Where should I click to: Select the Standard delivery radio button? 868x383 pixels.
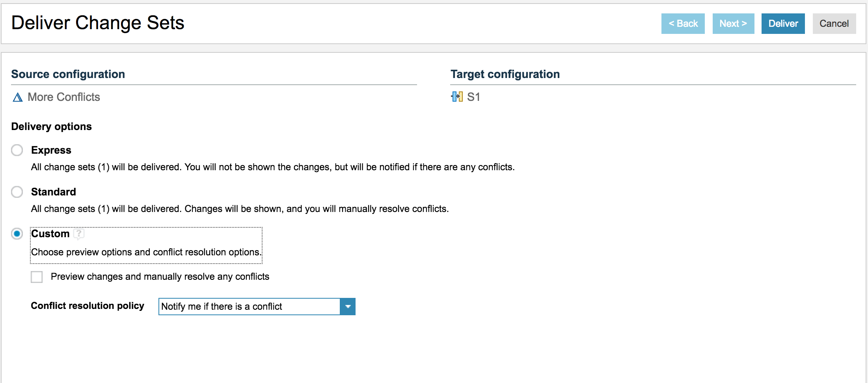(x=17, y=192)
